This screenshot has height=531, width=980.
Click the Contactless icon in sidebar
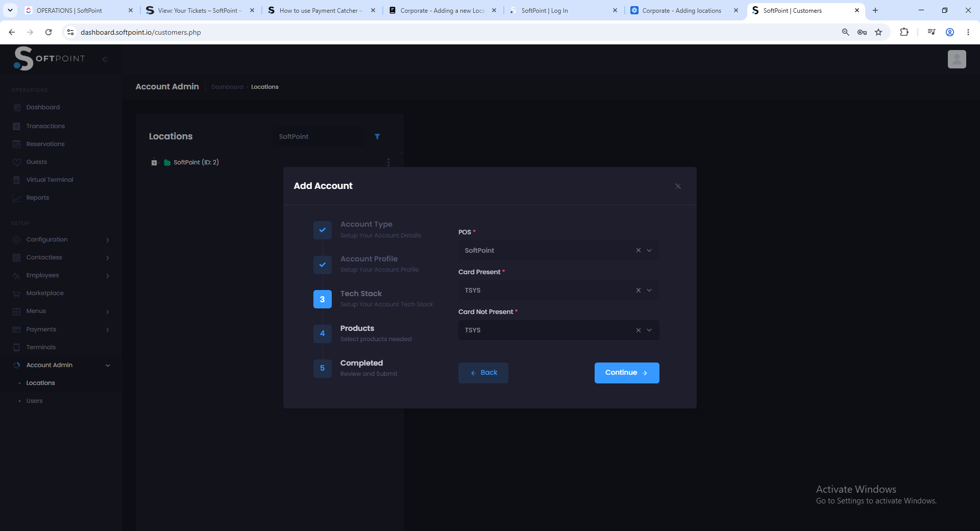pyautogui.click(x=16, y=257)
